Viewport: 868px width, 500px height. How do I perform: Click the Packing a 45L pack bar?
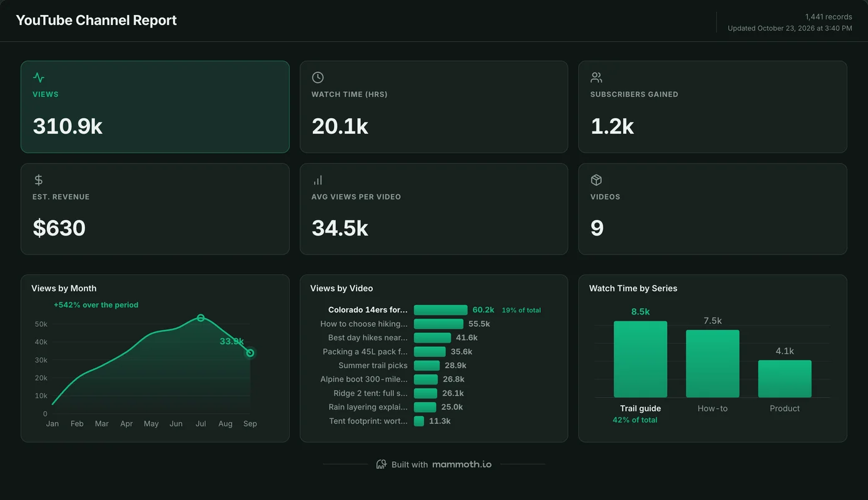point(430,352)
